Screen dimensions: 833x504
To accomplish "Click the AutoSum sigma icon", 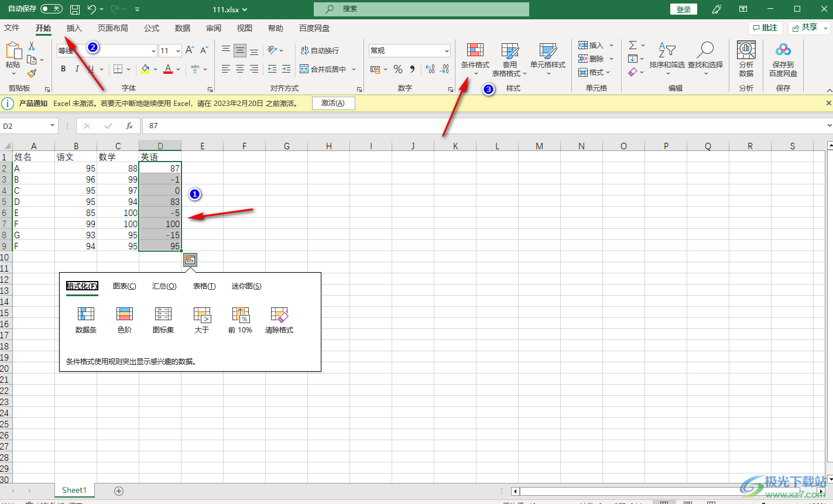I will click(633, 45).
